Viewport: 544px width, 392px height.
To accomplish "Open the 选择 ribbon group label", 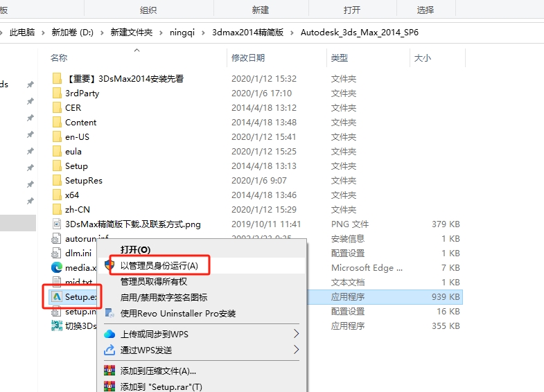I will tap(425, 10).
